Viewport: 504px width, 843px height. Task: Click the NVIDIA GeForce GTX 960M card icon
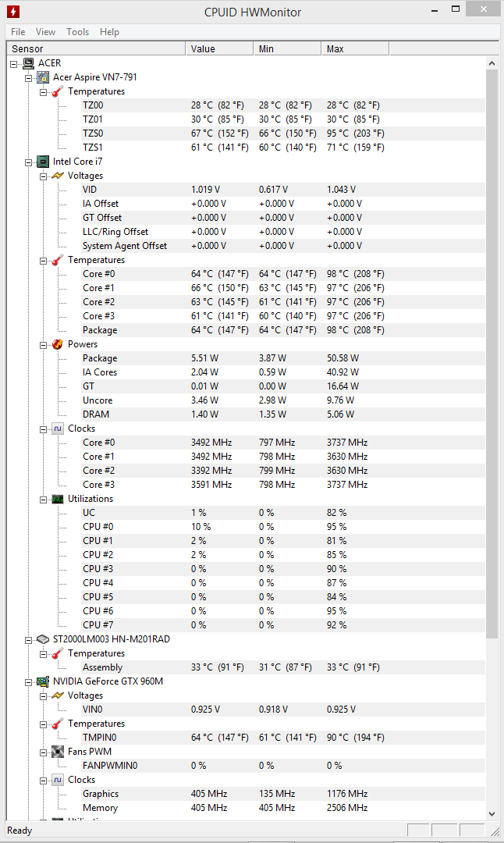[43, 681]
